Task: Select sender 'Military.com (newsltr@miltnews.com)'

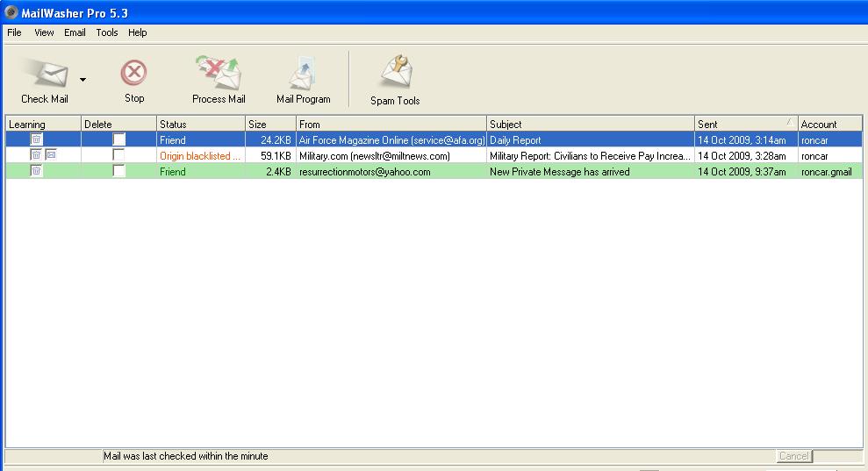Action: click(375, 156)
